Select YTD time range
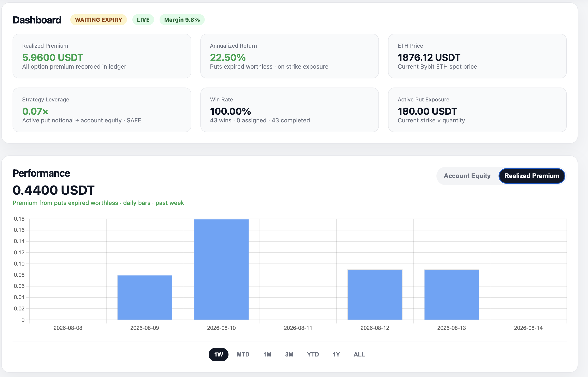 tap(313, 354)
